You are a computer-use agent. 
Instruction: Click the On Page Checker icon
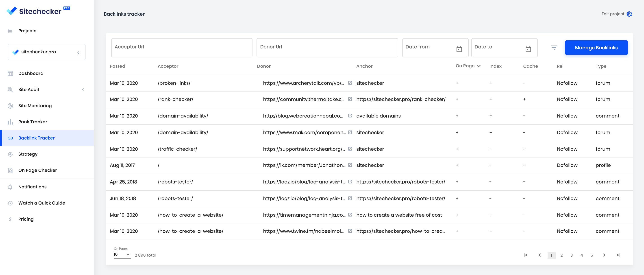point(10,170)
